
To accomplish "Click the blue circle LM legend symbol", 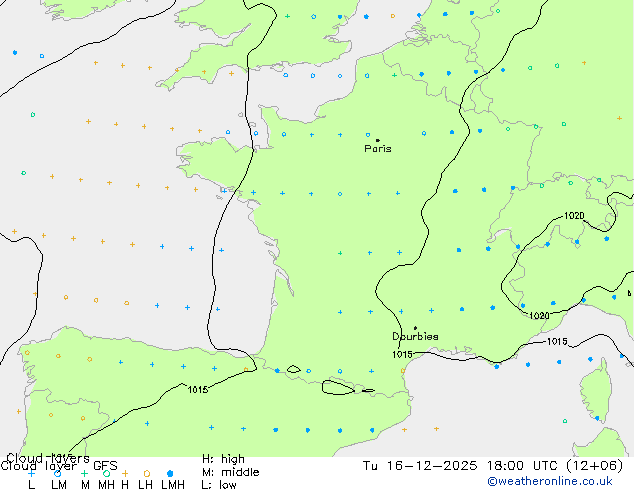I will (x=57, y=473).
